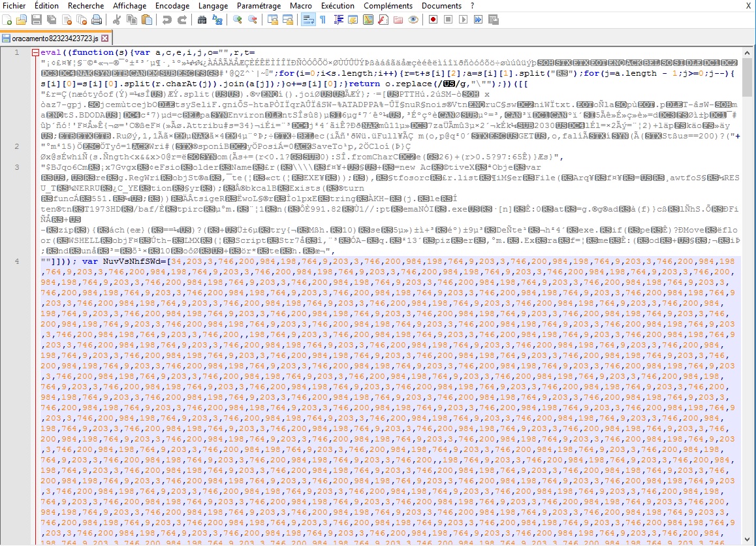Click the Copy toolbar icon

[x=132, y=20]
